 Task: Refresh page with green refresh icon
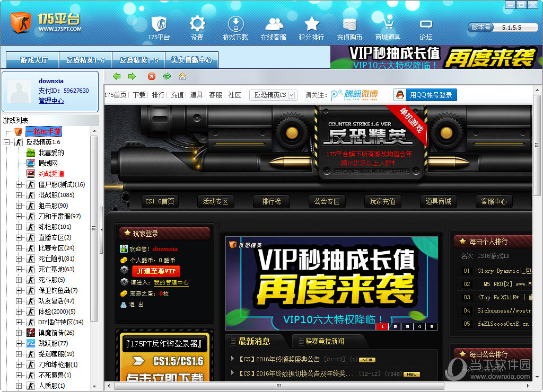[167, 76]
